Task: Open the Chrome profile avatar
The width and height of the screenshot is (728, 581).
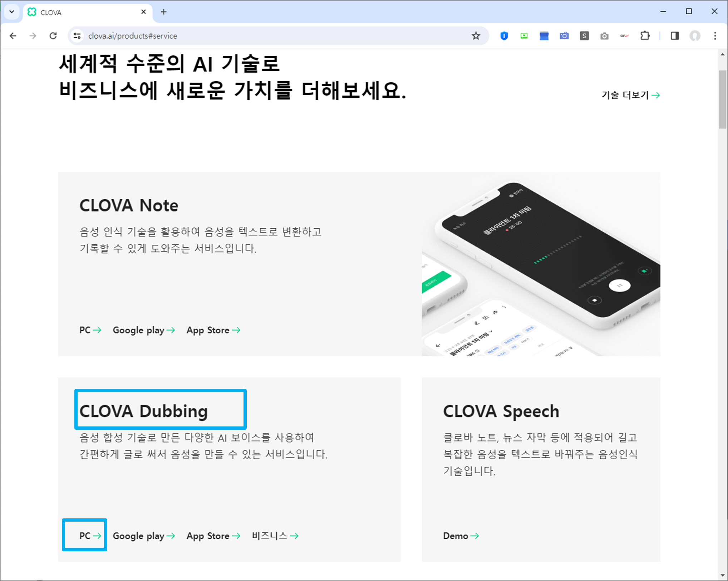Action: pos(694,36)
